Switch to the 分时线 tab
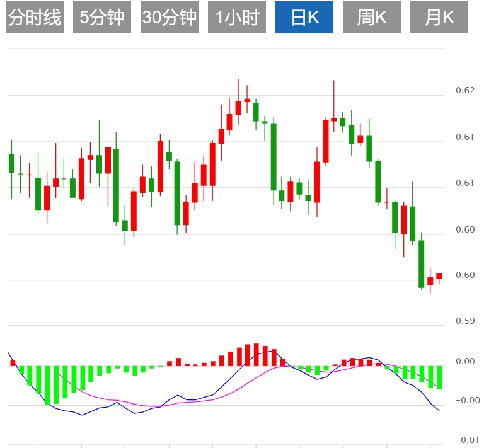 [x=35, y=18]
